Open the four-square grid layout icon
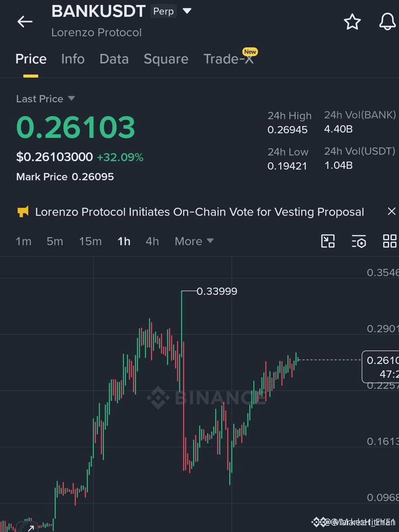 click(x=389, y=241)
